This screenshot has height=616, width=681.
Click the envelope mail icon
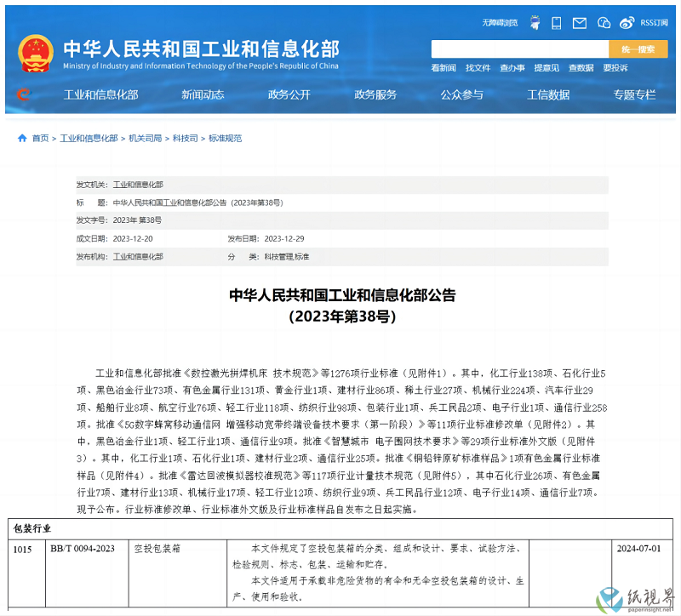pos(580,23)
